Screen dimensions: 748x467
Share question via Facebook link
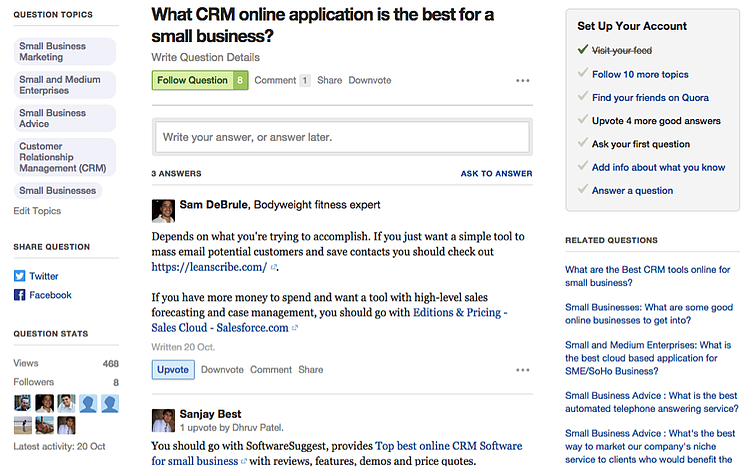click(51, 295)
